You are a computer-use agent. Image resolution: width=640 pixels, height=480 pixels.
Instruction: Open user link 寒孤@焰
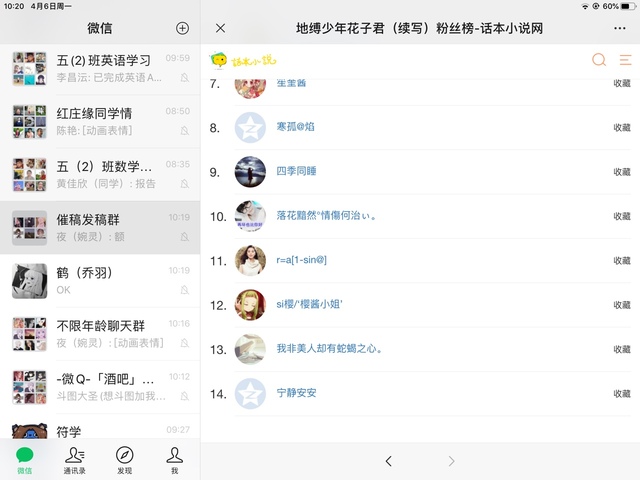(296, 127)
